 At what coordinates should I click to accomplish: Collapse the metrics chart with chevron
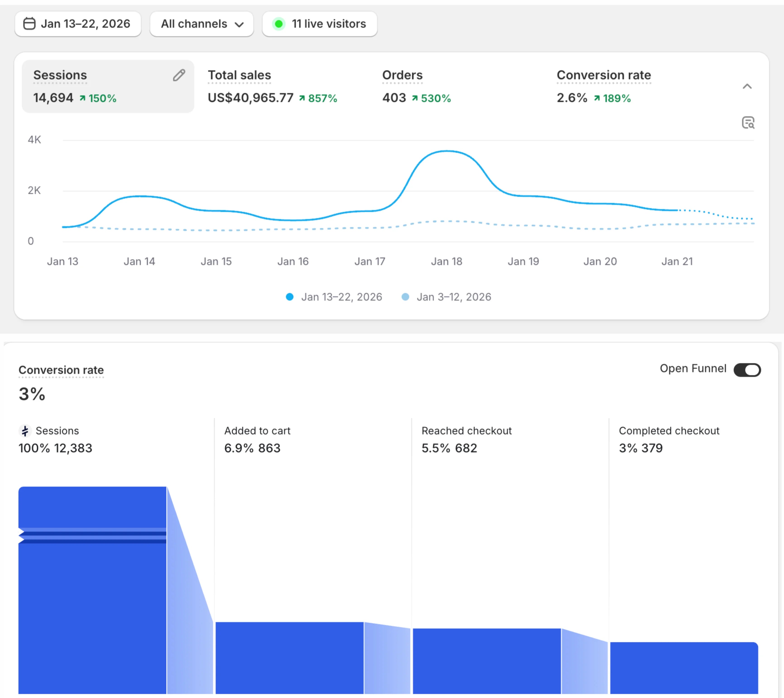747,86
